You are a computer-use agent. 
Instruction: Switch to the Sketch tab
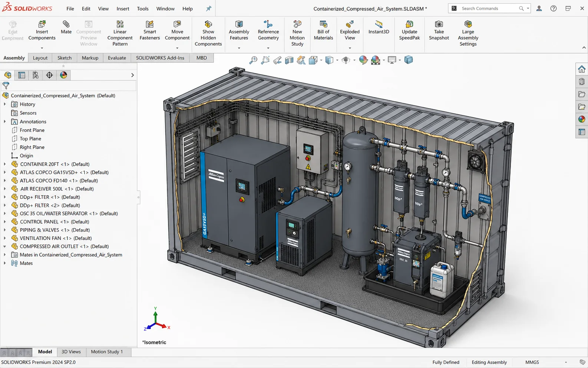(64, 58)
